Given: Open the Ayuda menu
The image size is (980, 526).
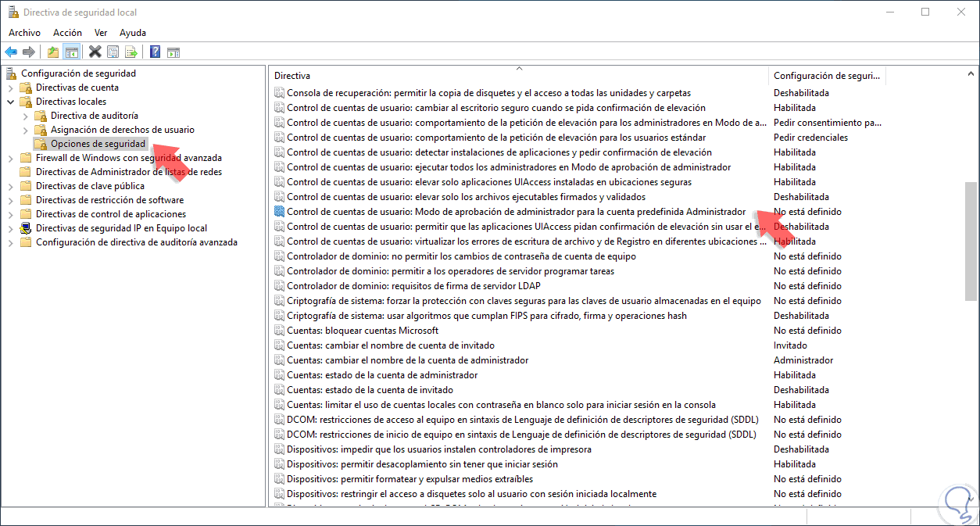Looking at the screenshot, I should point(133,33).
